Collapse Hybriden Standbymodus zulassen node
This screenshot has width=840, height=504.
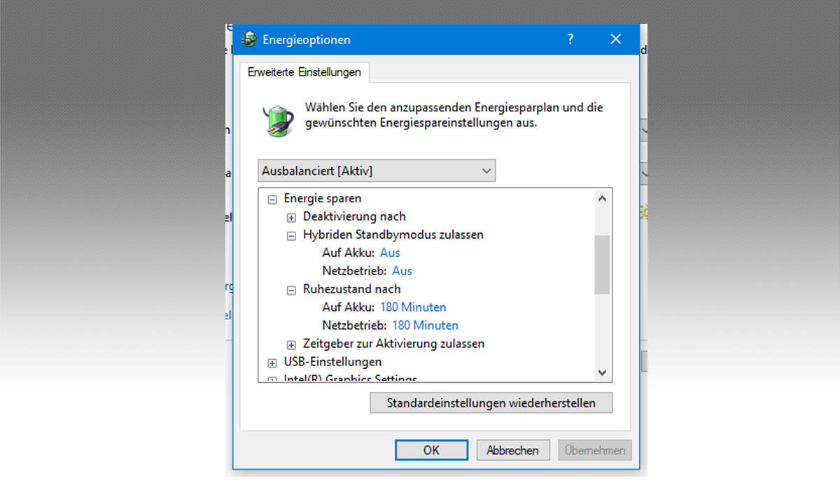[x=291, y=235]
